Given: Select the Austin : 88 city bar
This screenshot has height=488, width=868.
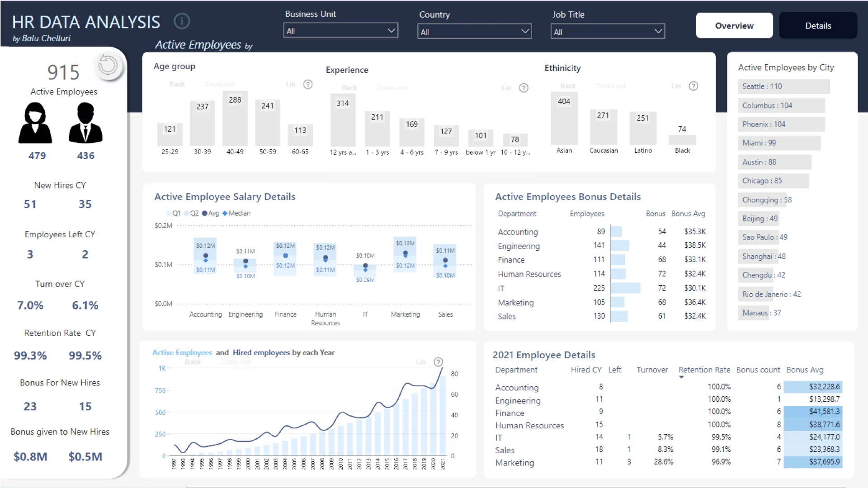Looking at the screenshot, I should (x=775, y=162).
